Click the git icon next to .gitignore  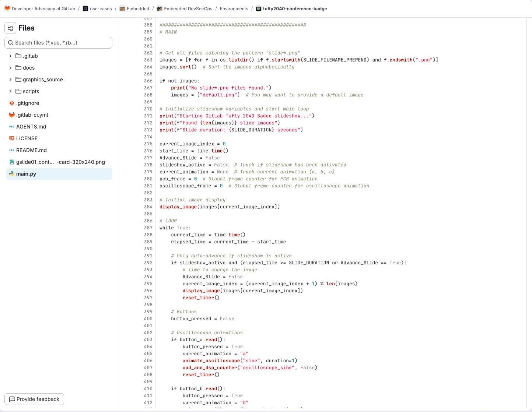(x=12, y=103)
